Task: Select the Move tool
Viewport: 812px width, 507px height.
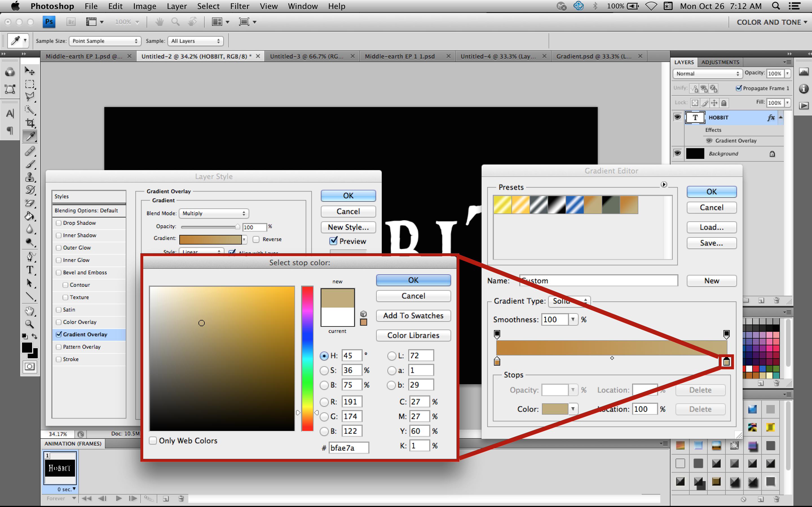Action: tap(30, 71)
